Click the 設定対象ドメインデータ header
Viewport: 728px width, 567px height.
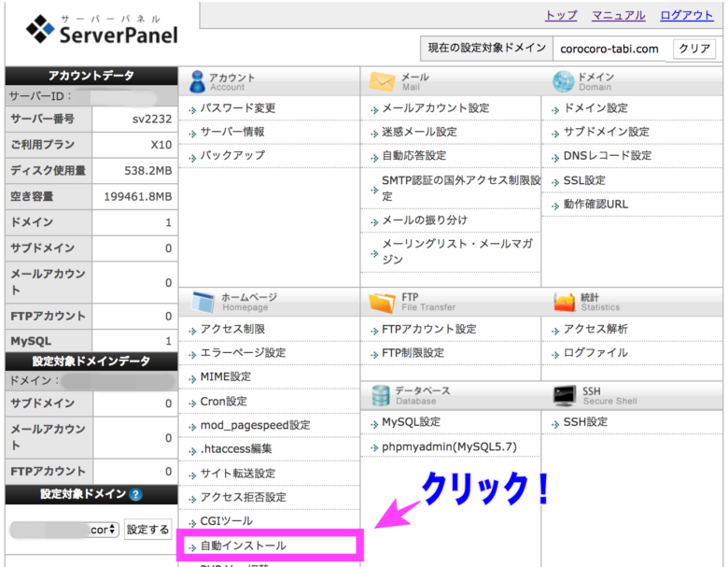click(91, 361)
